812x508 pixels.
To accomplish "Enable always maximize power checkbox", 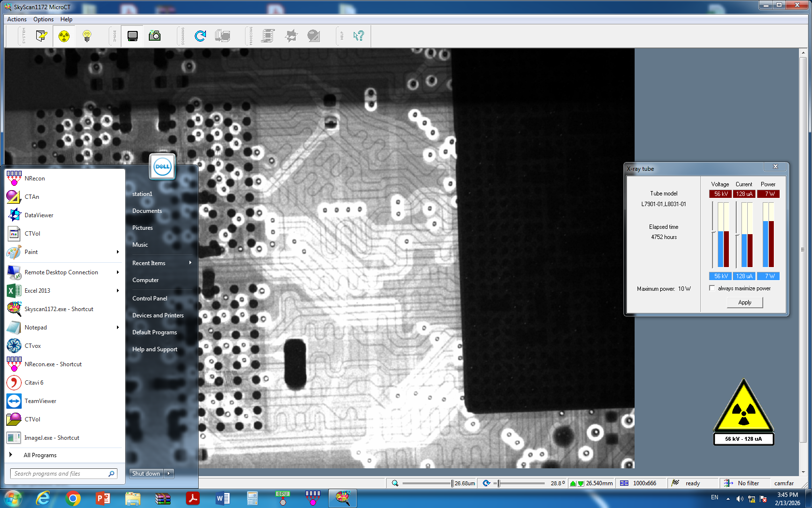I will (712, 288).
